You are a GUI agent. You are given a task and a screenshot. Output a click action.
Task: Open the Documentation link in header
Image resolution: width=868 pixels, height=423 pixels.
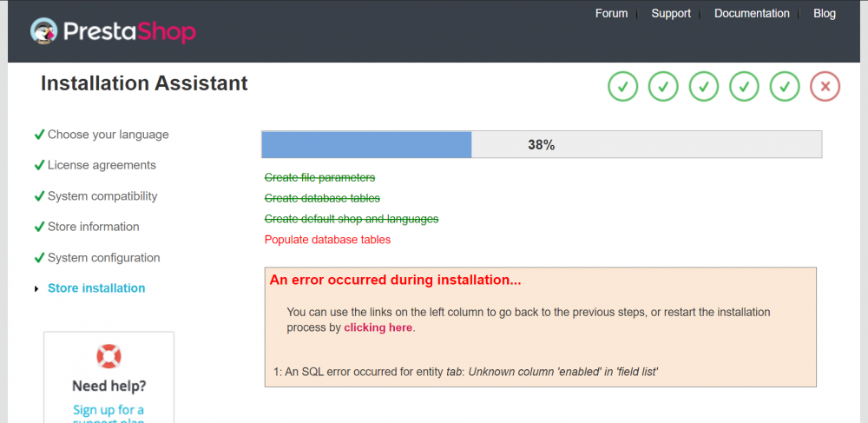tap(752, 13)
